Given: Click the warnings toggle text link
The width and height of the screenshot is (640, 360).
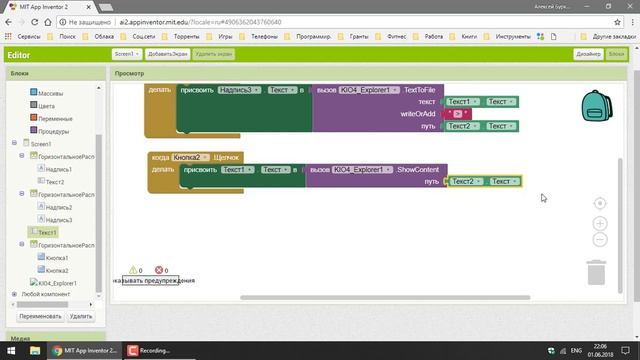Looking at the screenshot, I should click(x=153, y=280).
